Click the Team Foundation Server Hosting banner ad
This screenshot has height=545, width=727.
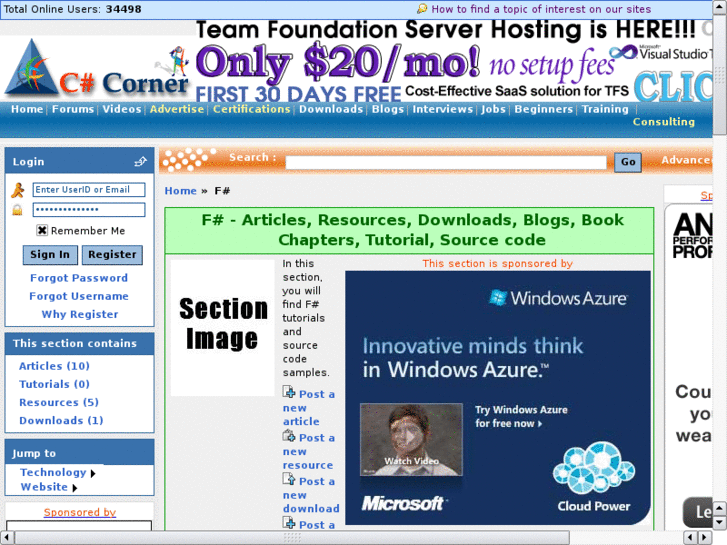point(453,61)
